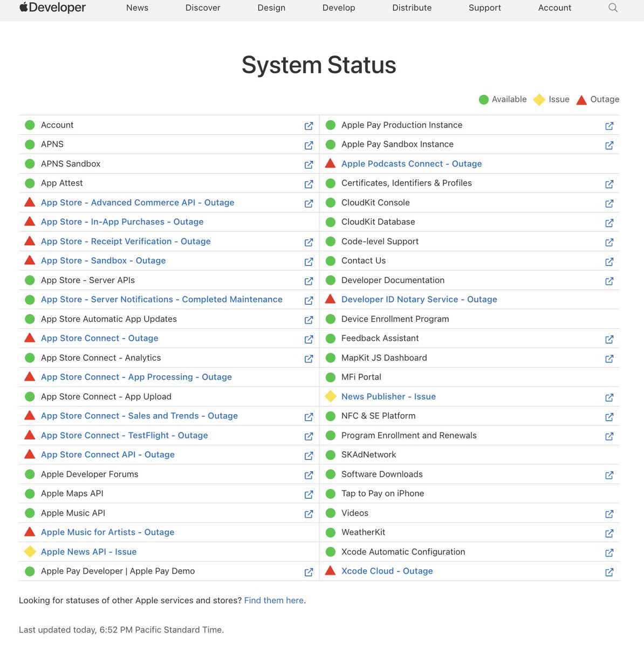Click the 'Tap to Pay on iPhone' text
The width and height of the screenshot is (644, 647).
click(x=382, y=493)
